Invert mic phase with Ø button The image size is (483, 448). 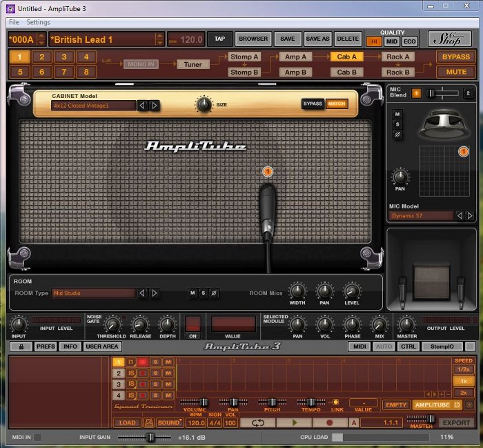pos(397,135)
